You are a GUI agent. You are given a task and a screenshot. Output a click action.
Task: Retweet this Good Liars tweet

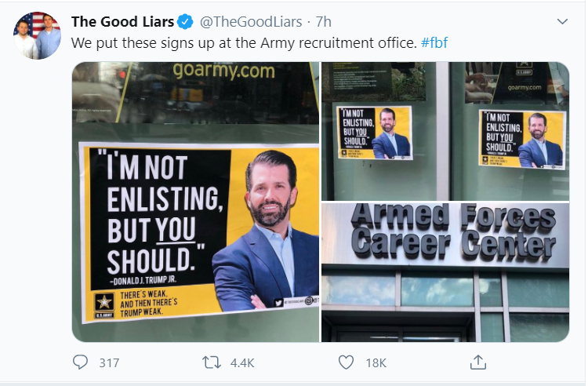click(x=212, y=362)
